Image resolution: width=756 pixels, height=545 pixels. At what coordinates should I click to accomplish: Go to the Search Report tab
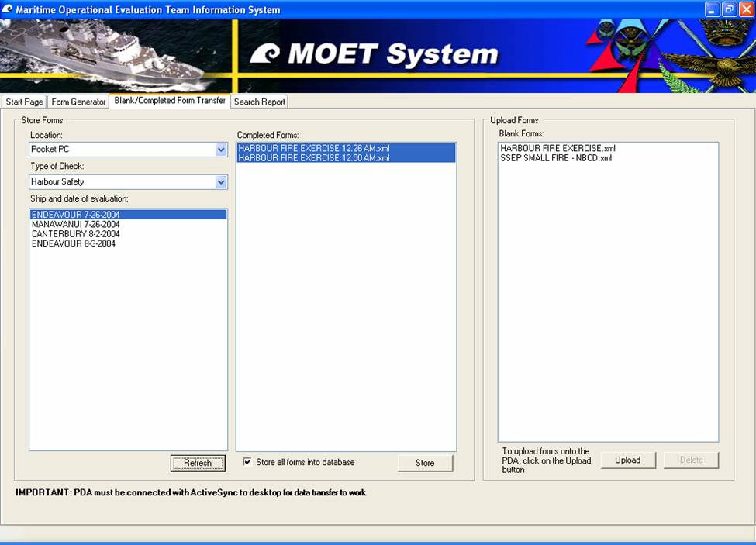[260, 102]
